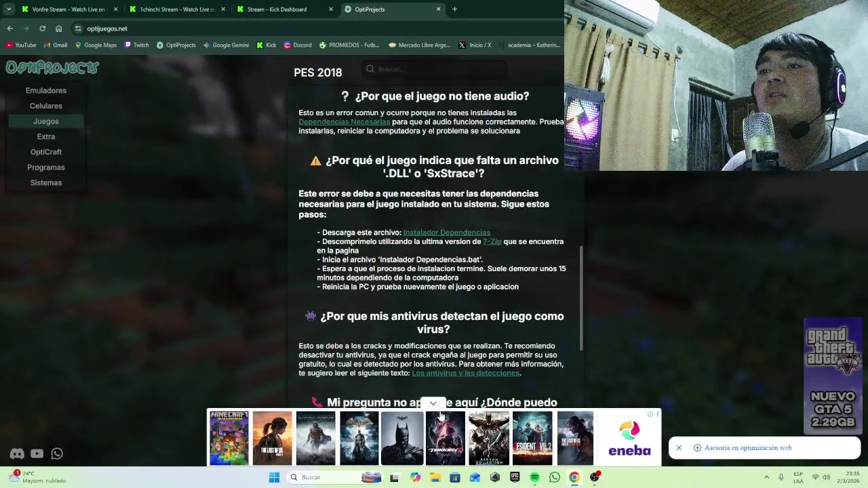The height and width of the screenshot is (488, 868).
Task: Open Task View from the taskbar
Action: [x=395, y=477]
